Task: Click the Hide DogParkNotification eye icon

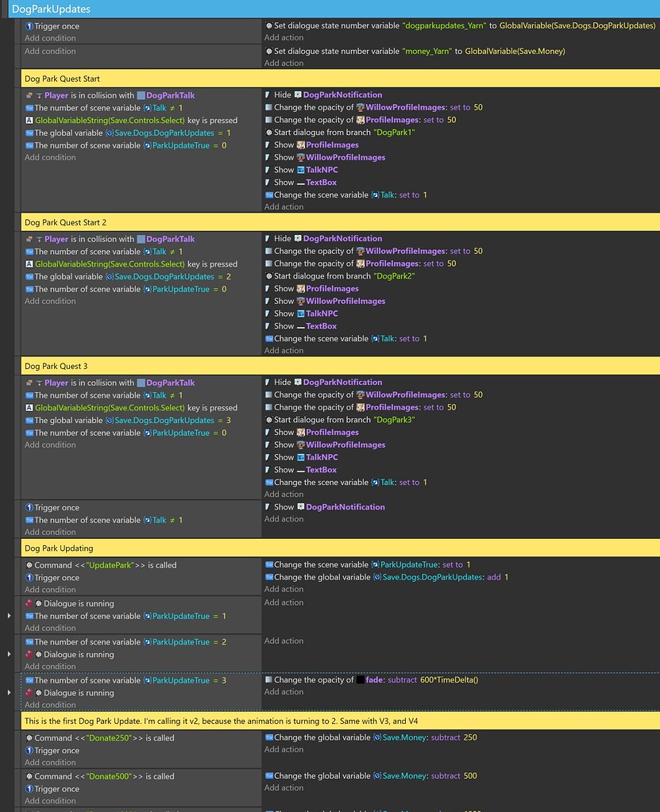Action: (268, 94)
